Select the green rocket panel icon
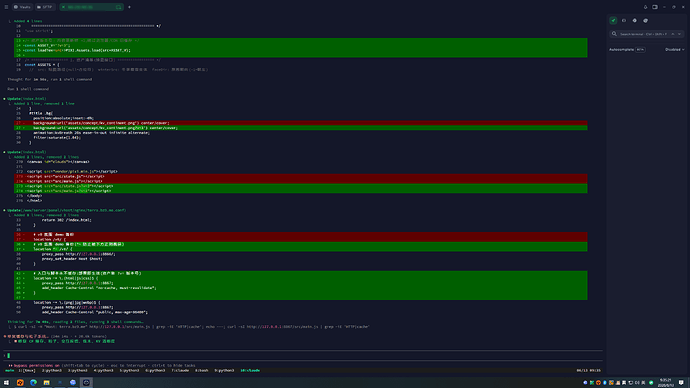Viewport: 690px width, 388px height. click(613, 20)
